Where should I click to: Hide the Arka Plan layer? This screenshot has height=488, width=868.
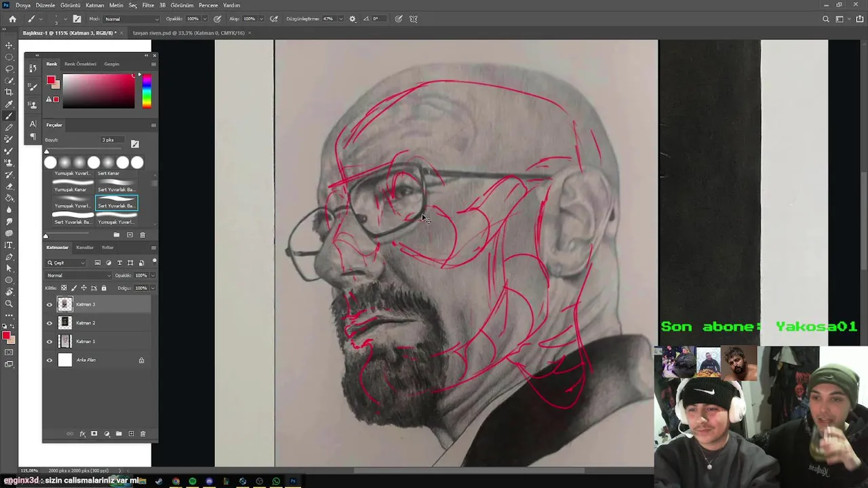(49, 361)
